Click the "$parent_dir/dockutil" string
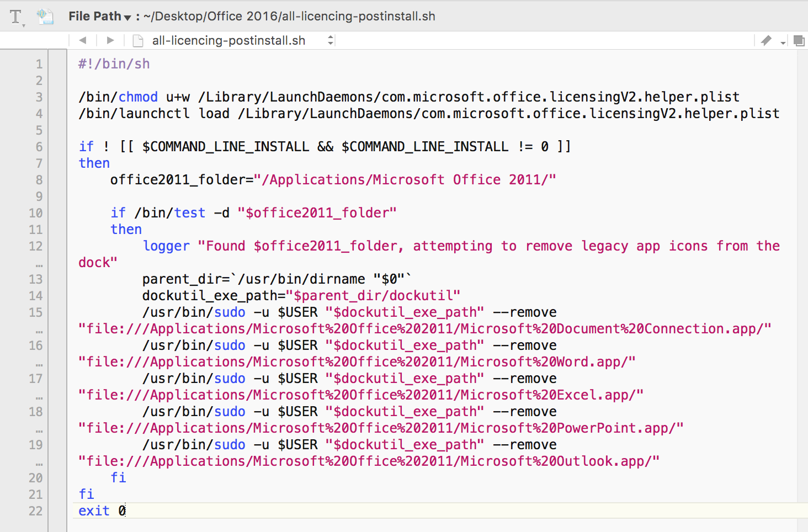 [x=373, y=296]
